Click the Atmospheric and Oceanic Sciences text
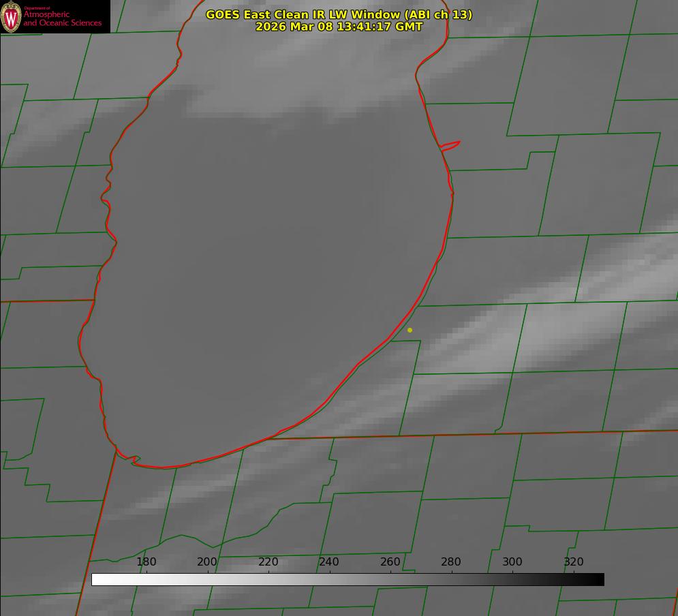Image resolution: width=678 pixels, height=616 pixels. click(62, 18)
